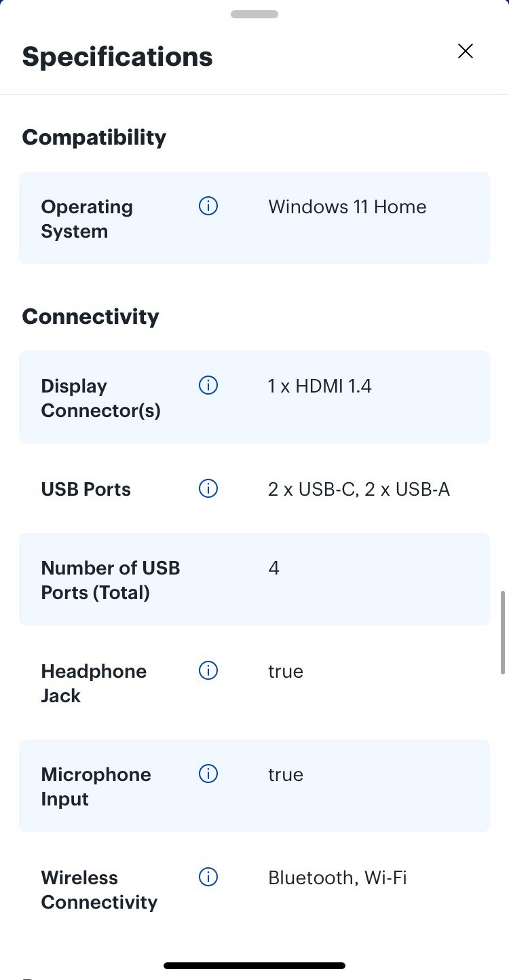
Task: Tap the sheet grabber handle at top
Action: click(254, 14)
